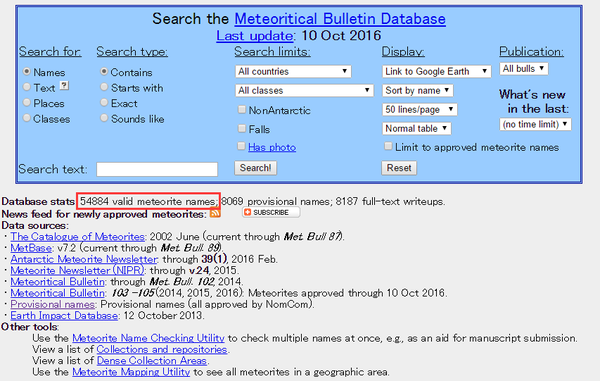600x381 pixels.
Task: Open the Link to Google Earth dropdown
Action: (437, 72)
